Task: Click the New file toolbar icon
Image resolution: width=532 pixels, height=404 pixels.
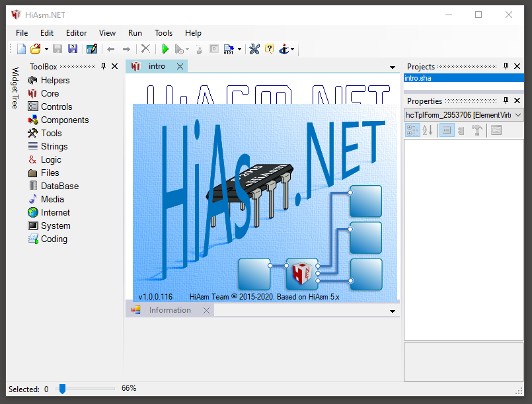Action: coord(21,49)
